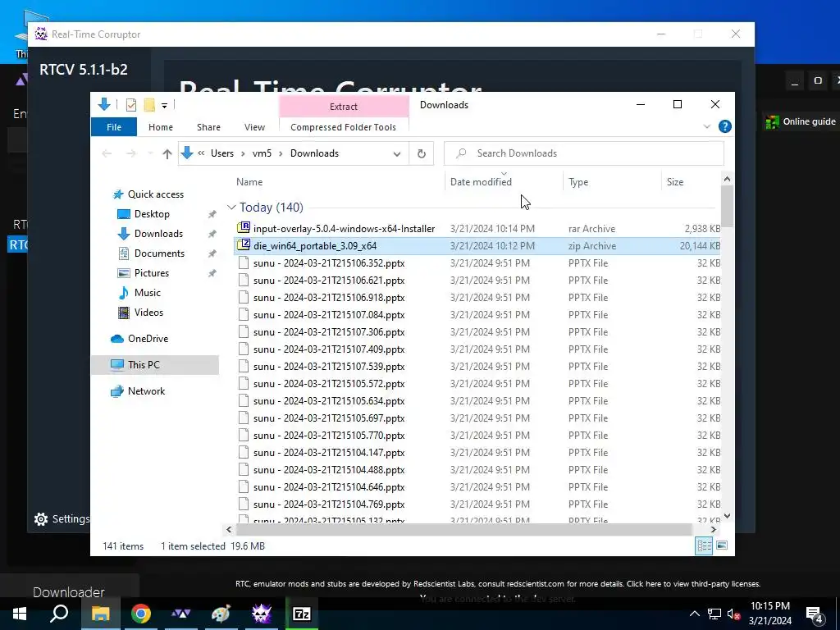Show hidden system tray icons
Screen dimensions: 840x630
694,614
